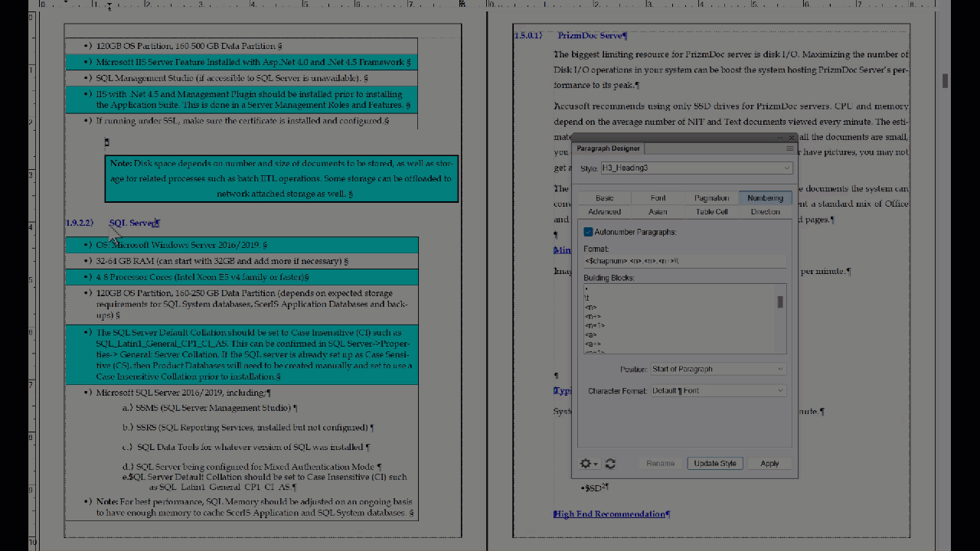Close the Paragraph Designer panel

coord(792,138)
